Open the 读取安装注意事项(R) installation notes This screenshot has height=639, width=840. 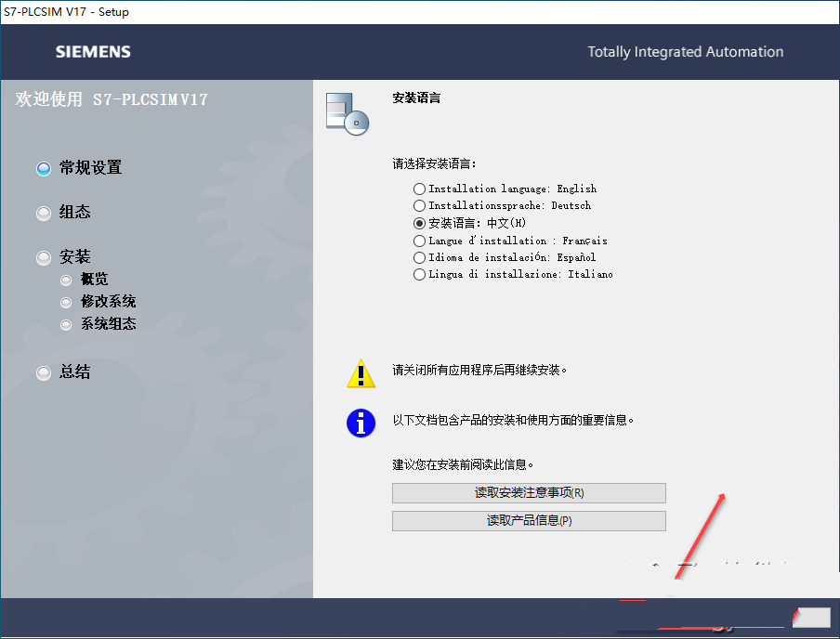pos(529,493)
